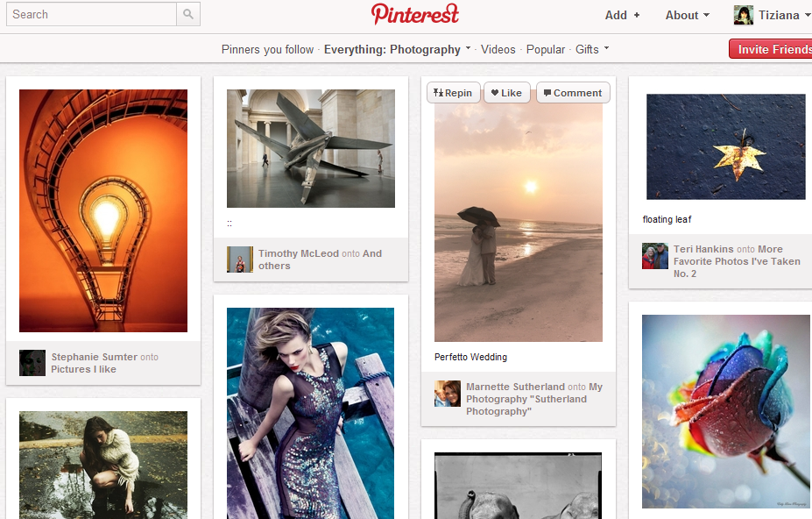Open the orange light bulb staircase pin
812x519 pixels.
[103, 210]
